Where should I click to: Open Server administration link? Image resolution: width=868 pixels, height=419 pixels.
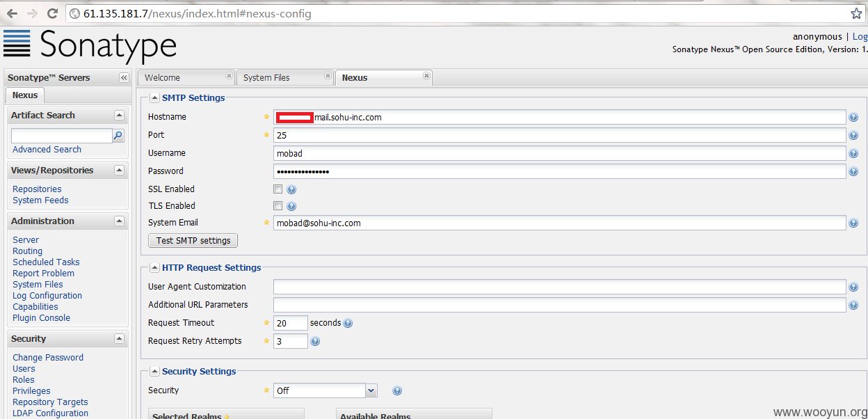(26, 240)
